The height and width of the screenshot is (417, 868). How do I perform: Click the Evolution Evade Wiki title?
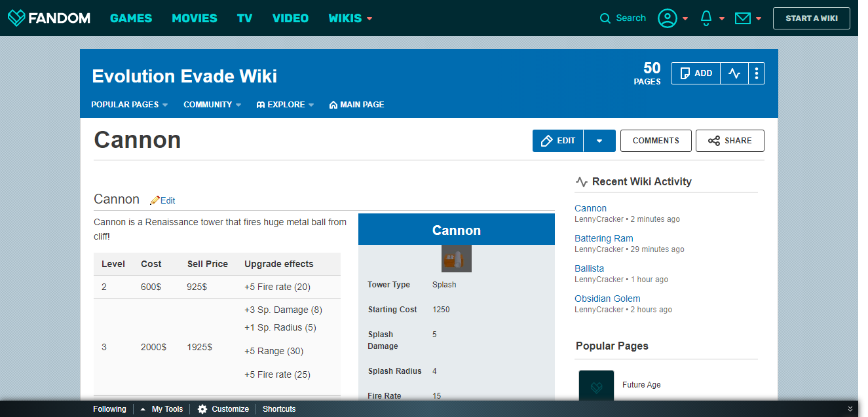coord(185,76)
